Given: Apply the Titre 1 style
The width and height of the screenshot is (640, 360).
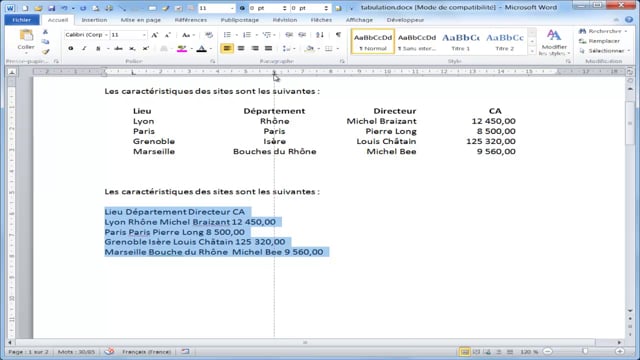Looking at the screenshot, I should coord(460,42).
